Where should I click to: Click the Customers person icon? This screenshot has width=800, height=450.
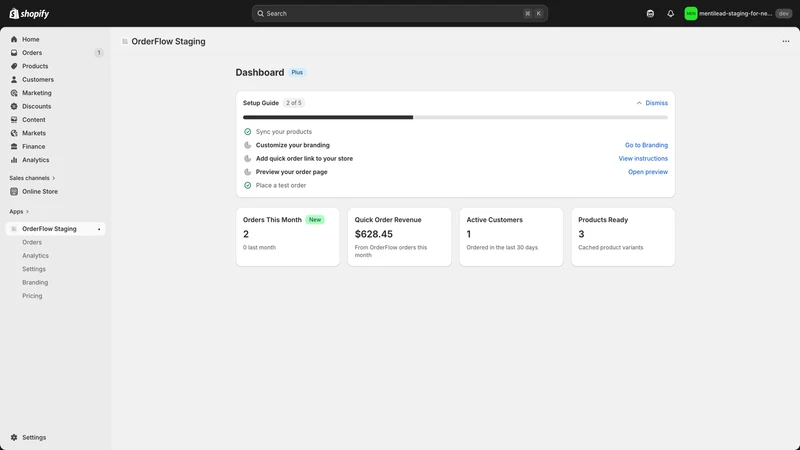(x=14, y=80)
